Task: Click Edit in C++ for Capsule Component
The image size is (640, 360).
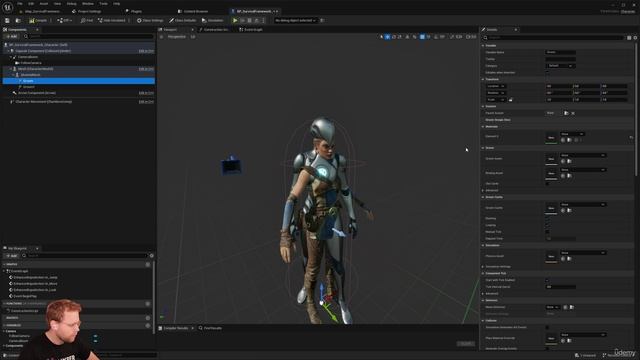Action: 146,51
